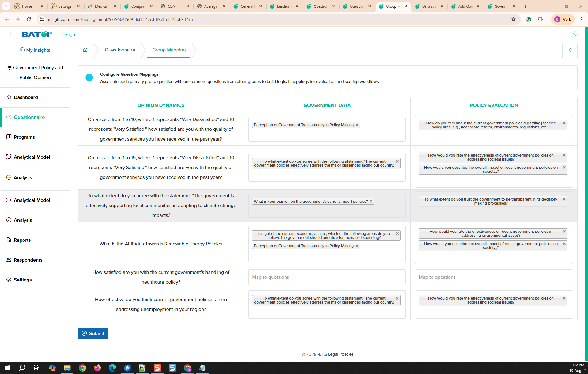
Task: Remove 'Perception of Government Transparency' tag in first row
Action: pyautogui.click(x=357, y=125)
